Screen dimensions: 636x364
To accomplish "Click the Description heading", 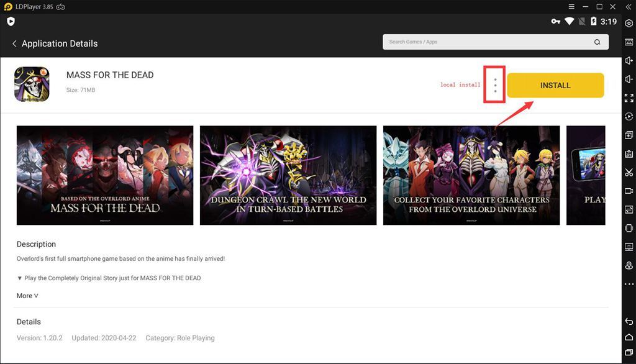I will click(36, 244).
